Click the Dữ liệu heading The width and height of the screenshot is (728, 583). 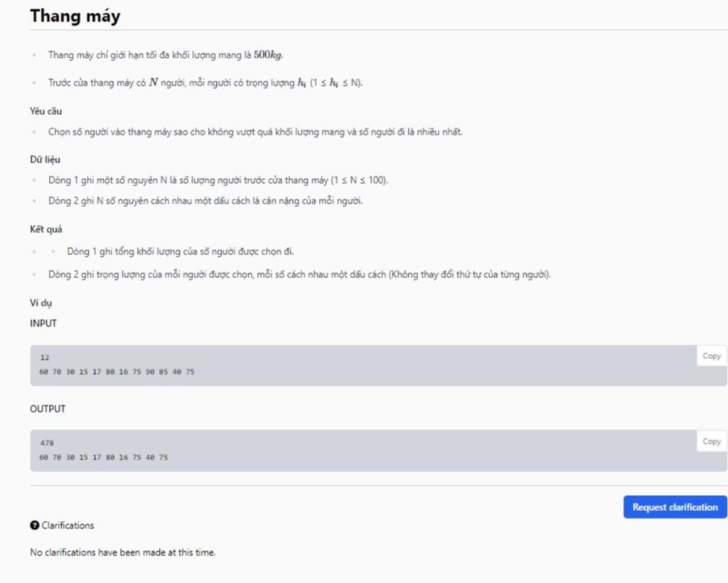(x=45, y=160)
